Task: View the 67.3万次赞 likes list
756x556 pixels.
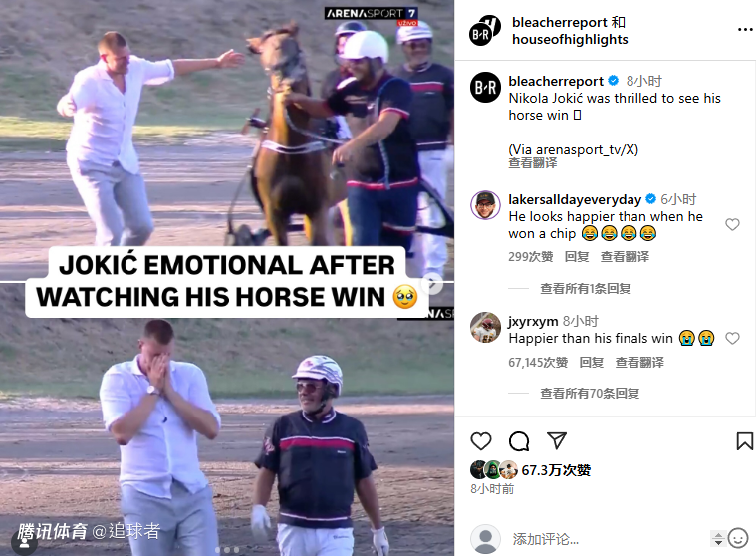Action: pos(556,470)
